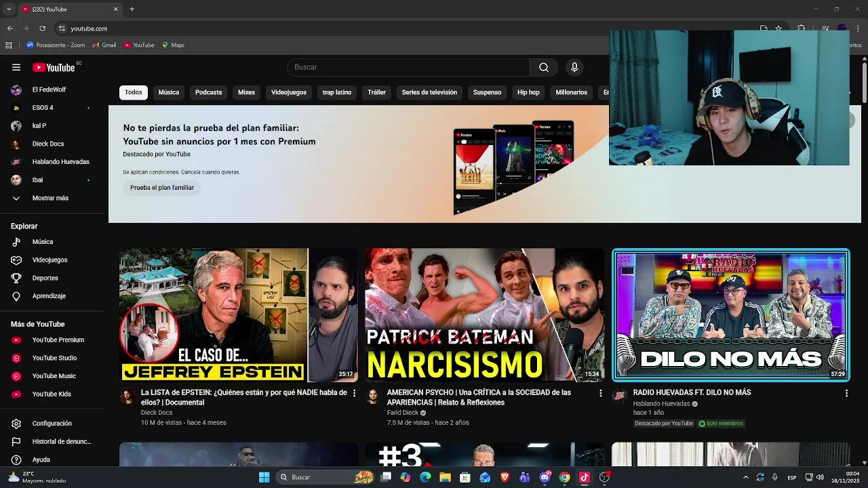
Task: Select the Videojuegos filter chip
Action: (x=289, y=92)
